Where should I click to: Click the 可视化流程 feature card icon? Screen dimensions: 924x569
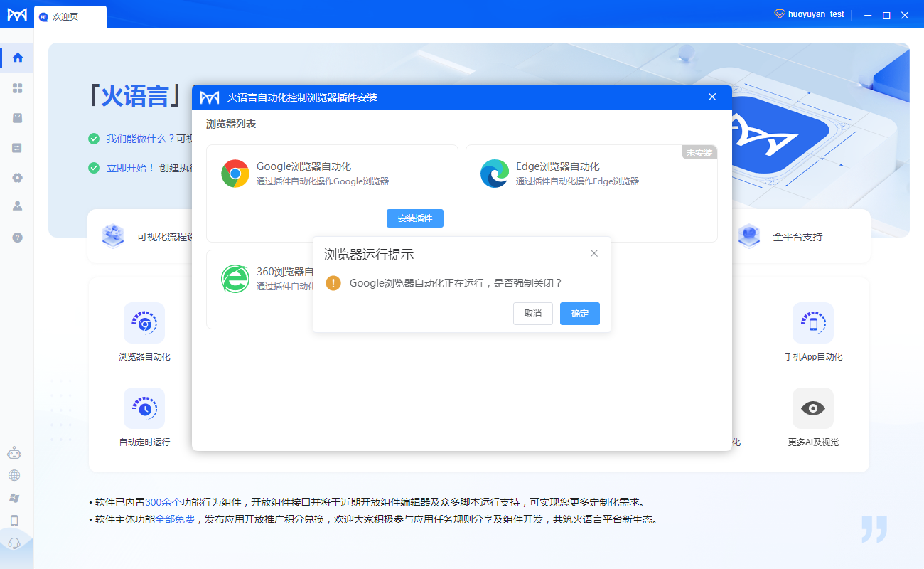113,236
